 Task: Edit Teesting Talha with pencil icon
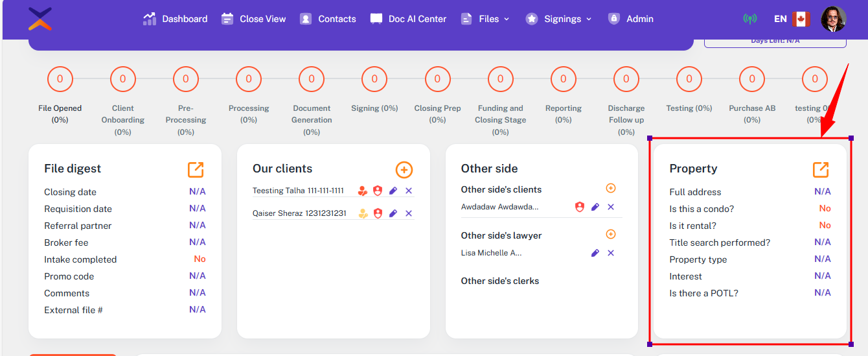point(393,191)
